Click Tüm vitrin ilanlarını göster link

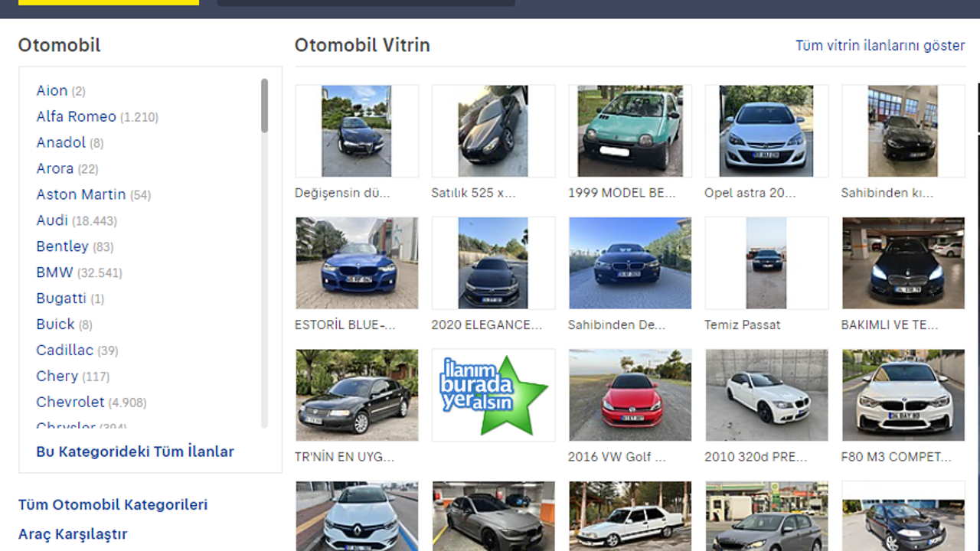point(880,45)
